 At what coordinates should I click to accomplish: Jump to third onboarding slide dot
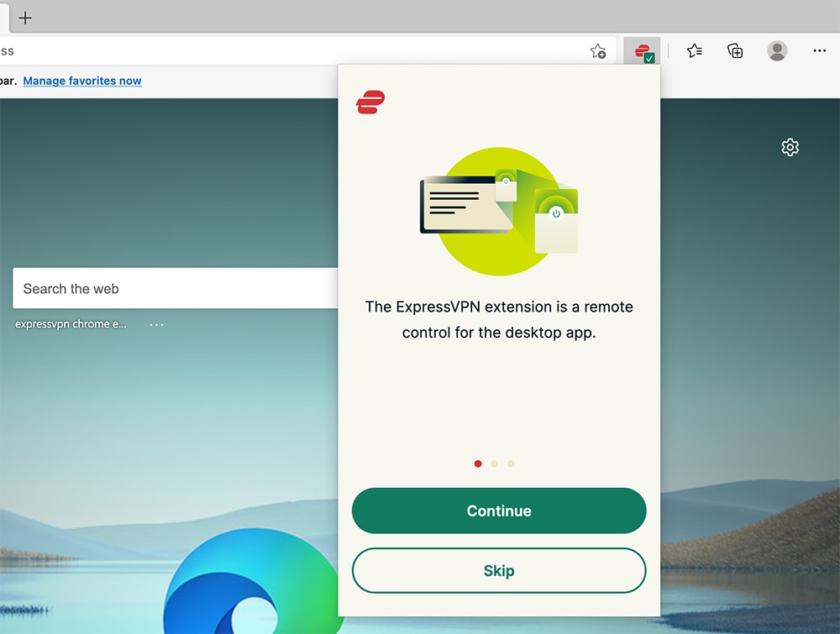point(512,464)
